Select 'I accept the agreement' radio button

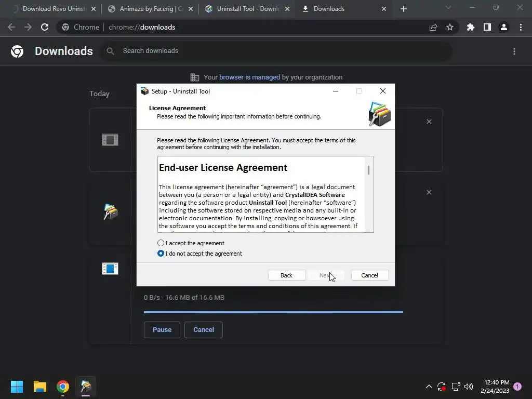click(161, 243)
